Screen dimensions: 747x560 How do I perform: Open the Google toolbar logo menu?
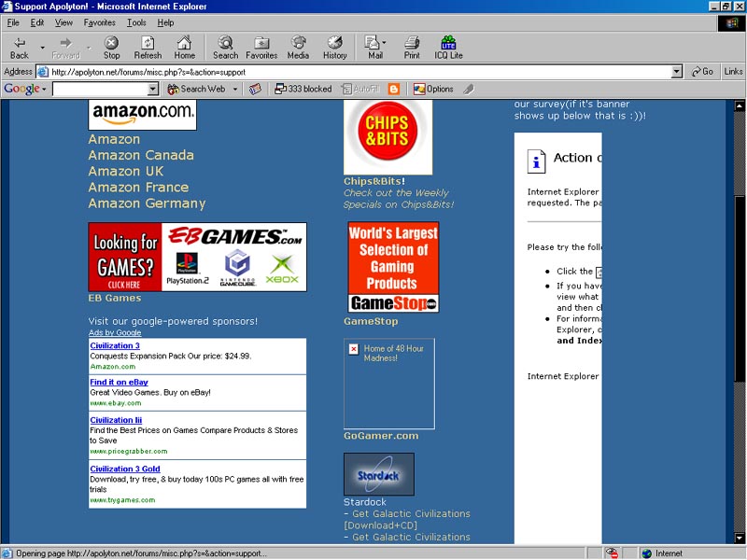pos(24,90)
